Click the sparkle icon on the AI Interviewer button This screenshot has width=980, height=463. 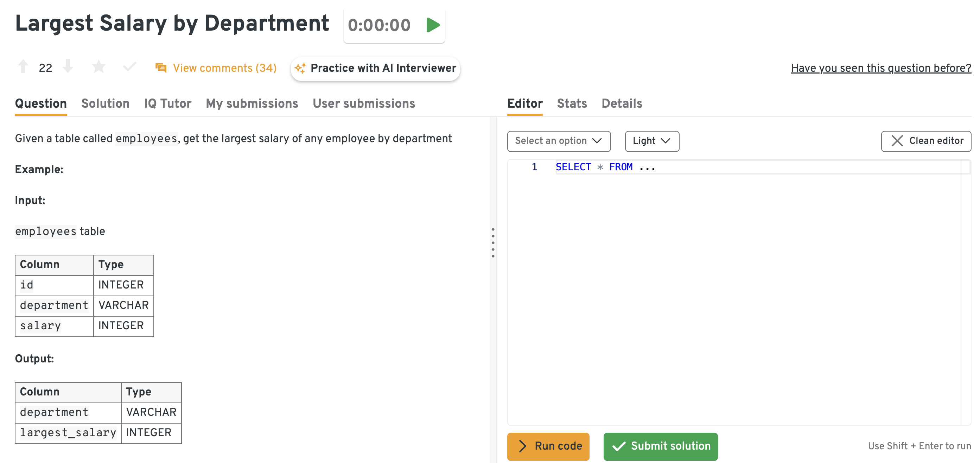300,68
